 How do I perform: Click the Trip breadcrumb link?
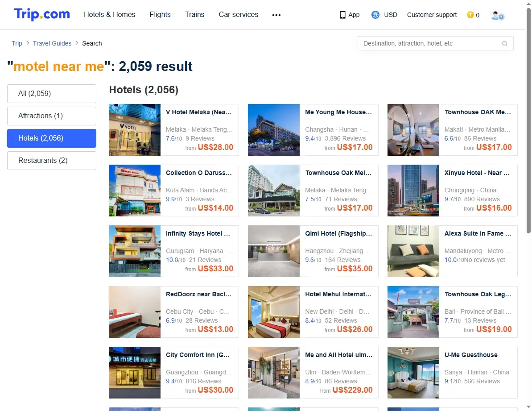[x=17, y=43]
